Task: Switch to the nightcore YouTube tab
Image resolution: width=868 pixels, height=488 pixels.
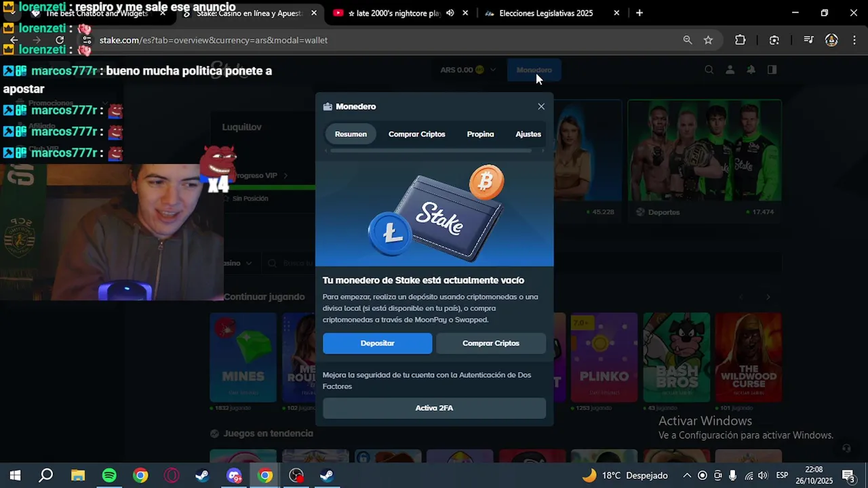Action: tap(393, 13)
